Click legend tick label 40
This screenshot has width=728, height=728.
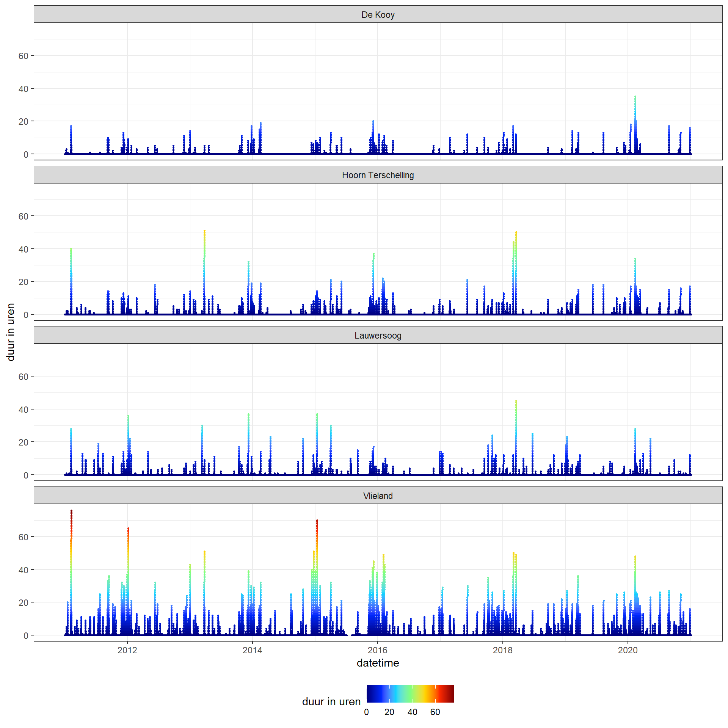click(412, 712)
